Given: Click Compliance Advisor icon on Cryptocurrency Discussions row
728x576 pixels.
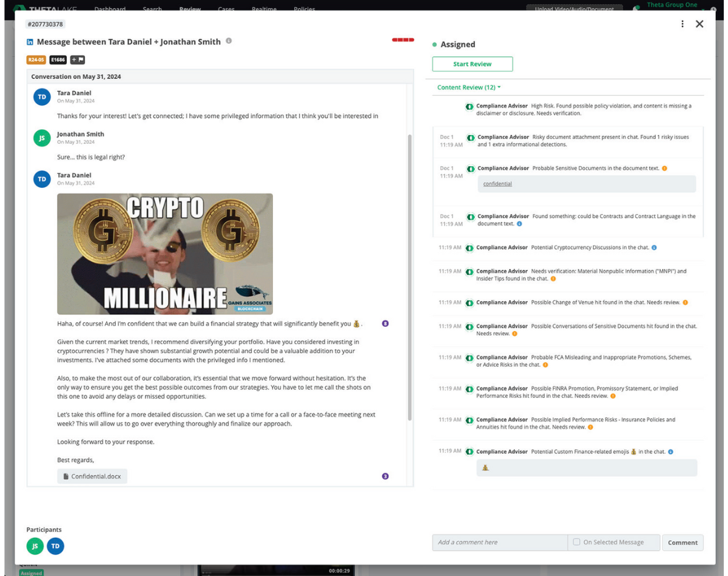Looking at the screenshot, I should coord(470,248).
